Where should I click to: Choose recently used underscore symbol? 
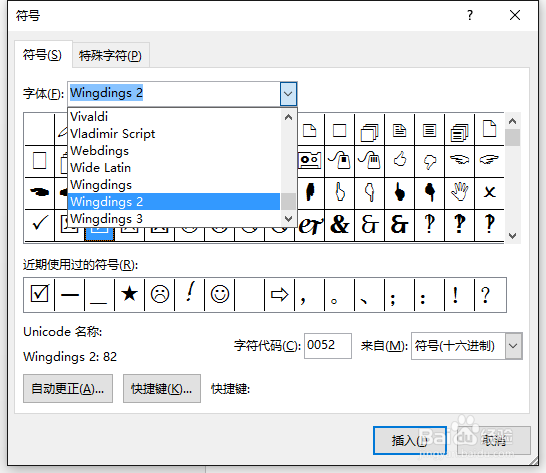pyautogui.click(x=99, y=295)
